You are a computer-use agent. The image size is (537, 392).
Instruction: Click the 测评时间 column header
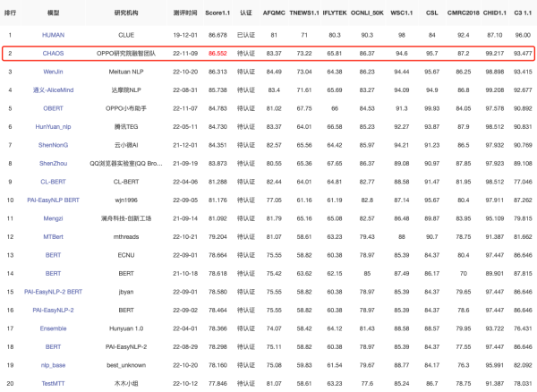tap(185, 13)
